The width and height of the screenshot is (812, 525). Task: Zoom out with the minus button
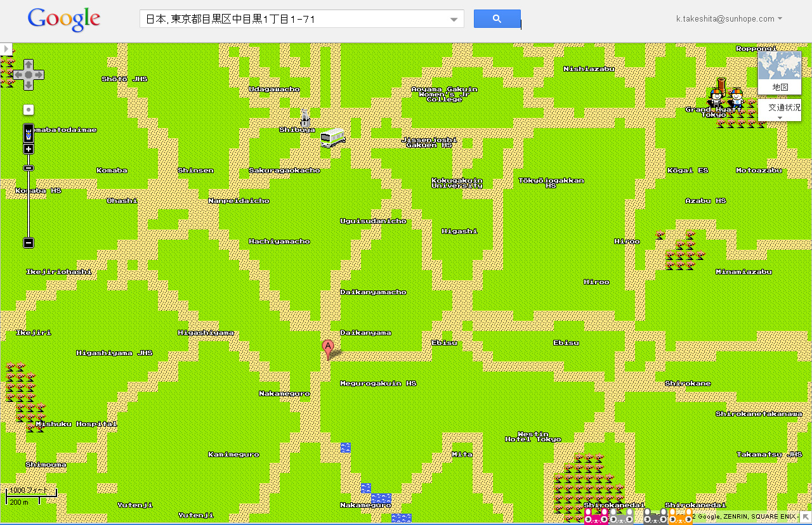(x=29, y=242)
